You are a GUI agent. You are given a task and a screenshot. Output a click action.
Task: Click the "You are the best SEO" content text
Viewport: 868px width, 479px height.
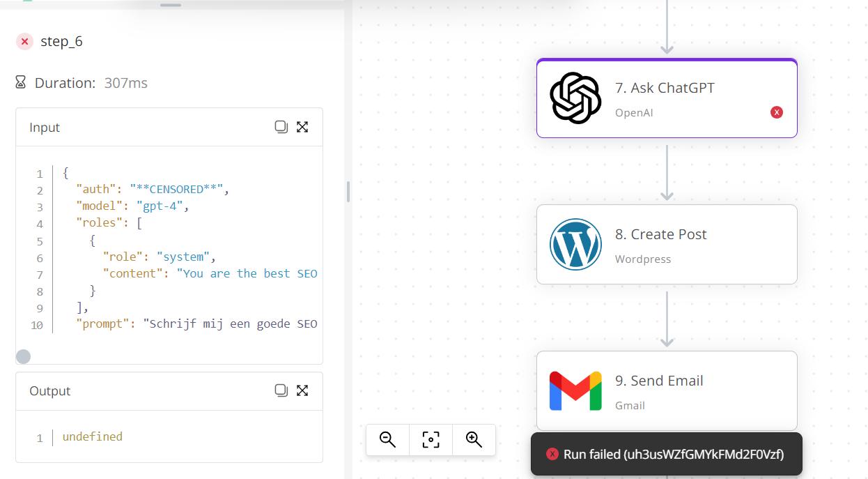pyautogui.click(x=247, y=273)
